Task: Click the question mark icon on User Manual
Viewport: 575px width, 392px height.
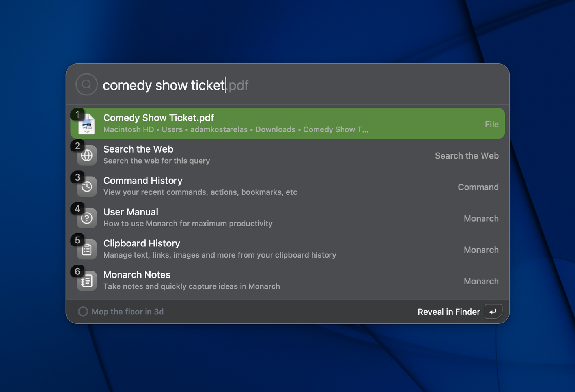Action: click(x=87, y=218)
